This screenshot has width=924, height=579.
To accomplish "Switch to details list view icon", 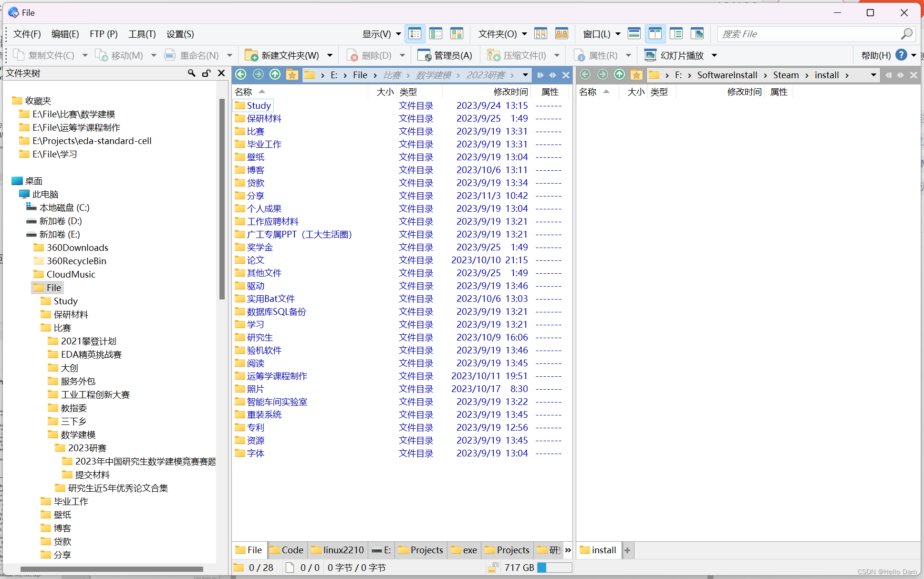I will click(415, 34).
